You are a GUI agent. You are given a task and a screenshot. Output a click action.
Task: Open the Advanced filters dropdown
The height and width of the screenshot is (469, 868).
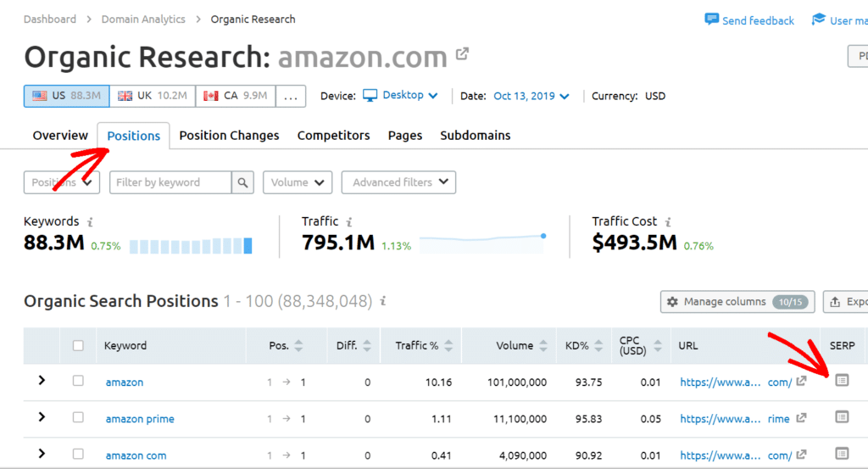(x=398, y=182)
